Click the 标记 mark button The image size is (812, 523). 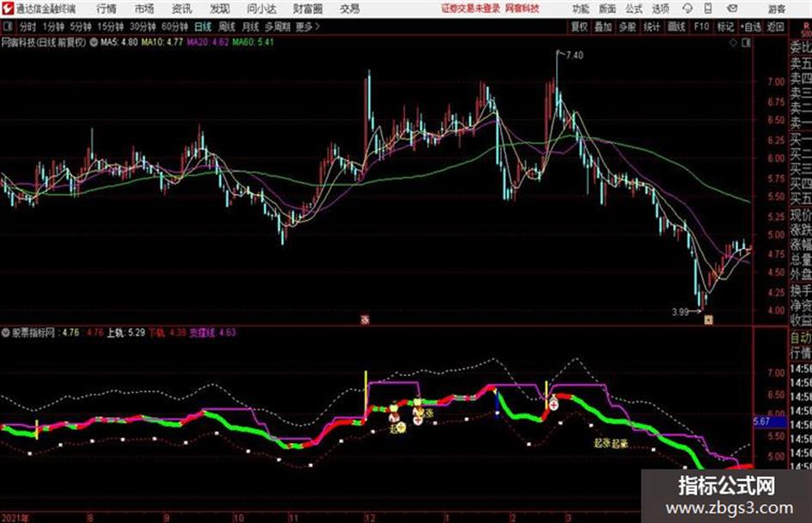(x=725, y=27)
